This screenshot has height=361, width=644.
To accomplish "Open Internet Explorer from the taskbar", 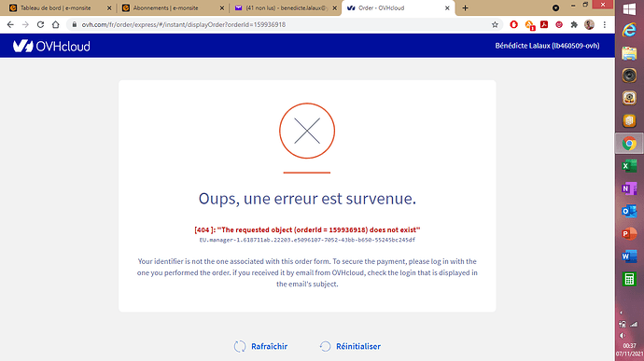I will (629, 31).
